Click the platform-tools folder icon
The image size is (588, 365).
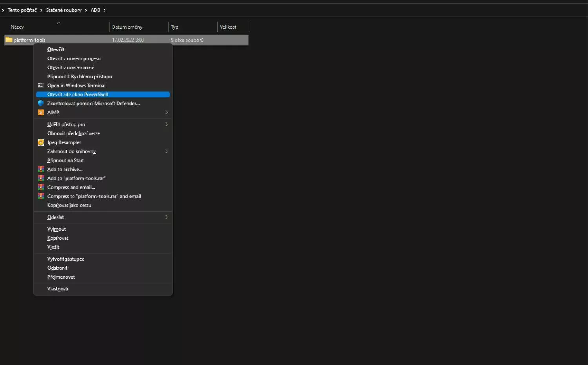[x=9, y=40]
